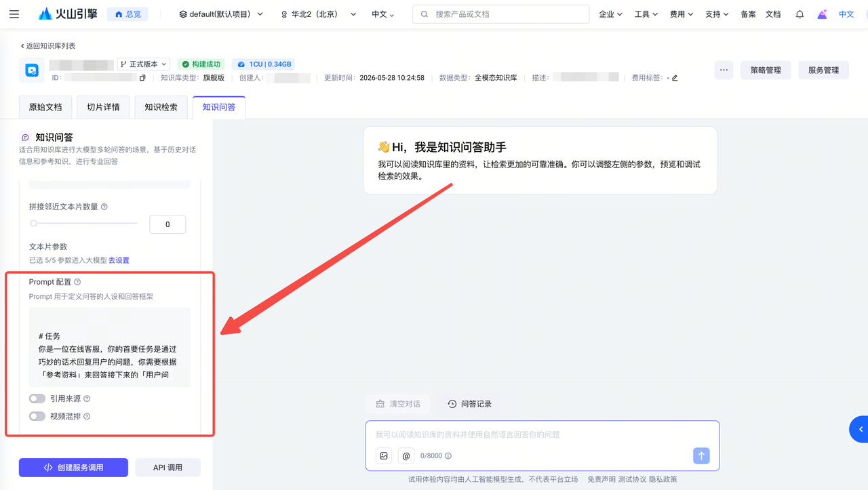Screen dimensions: 868x490
Task: Click help icon beside 拼接邻近文本片数量
Action: coord(104,207)
